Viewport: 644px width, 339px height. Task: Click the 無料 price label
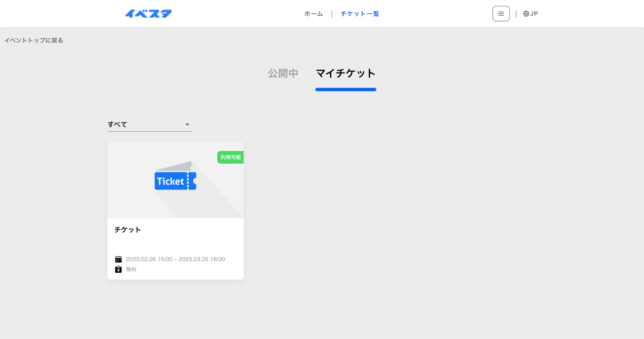pyautogui.click(x=131, y=269)
